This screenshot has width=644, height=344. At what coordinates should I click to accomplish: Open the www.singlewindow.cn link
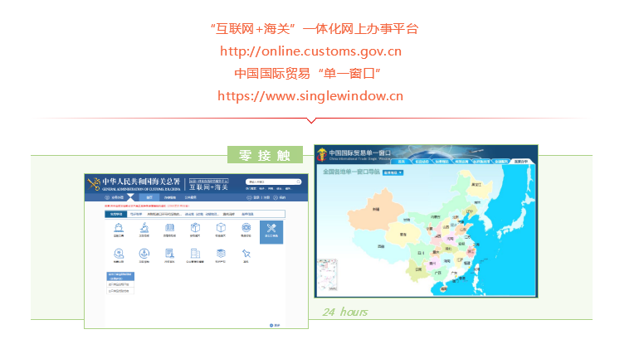(310, 96)
